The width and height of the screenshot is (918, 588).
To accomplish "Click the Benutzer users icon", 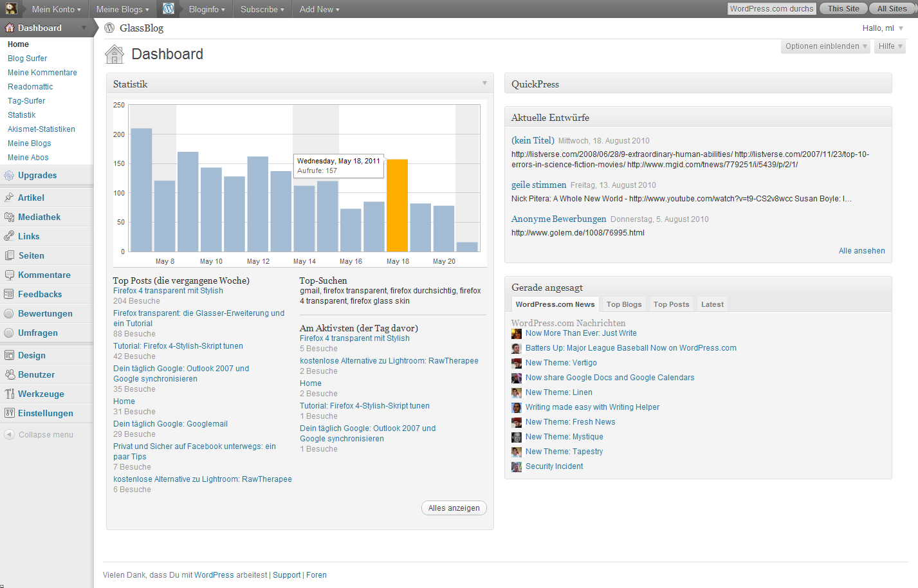I will [x=9, y=375].
